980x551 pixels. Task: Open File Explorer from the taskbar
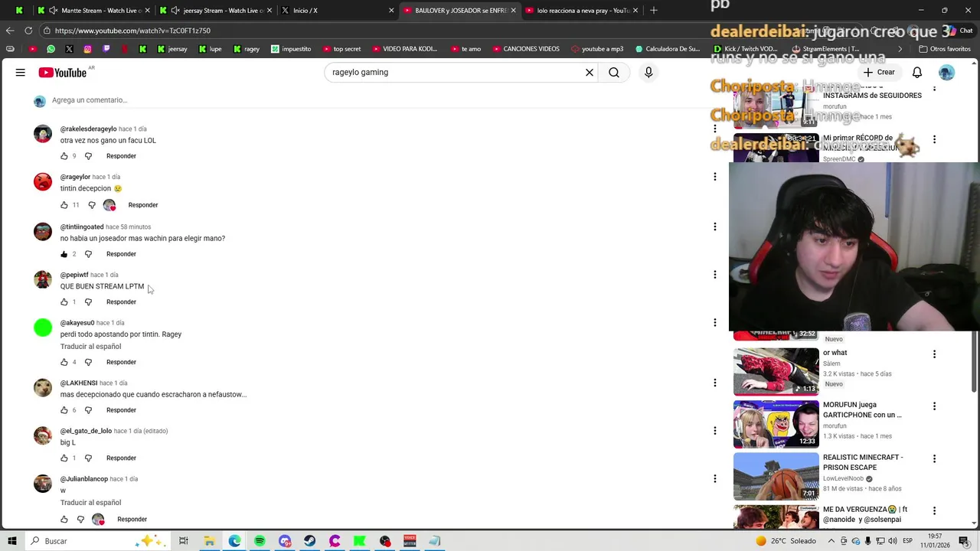pos(209,541)
